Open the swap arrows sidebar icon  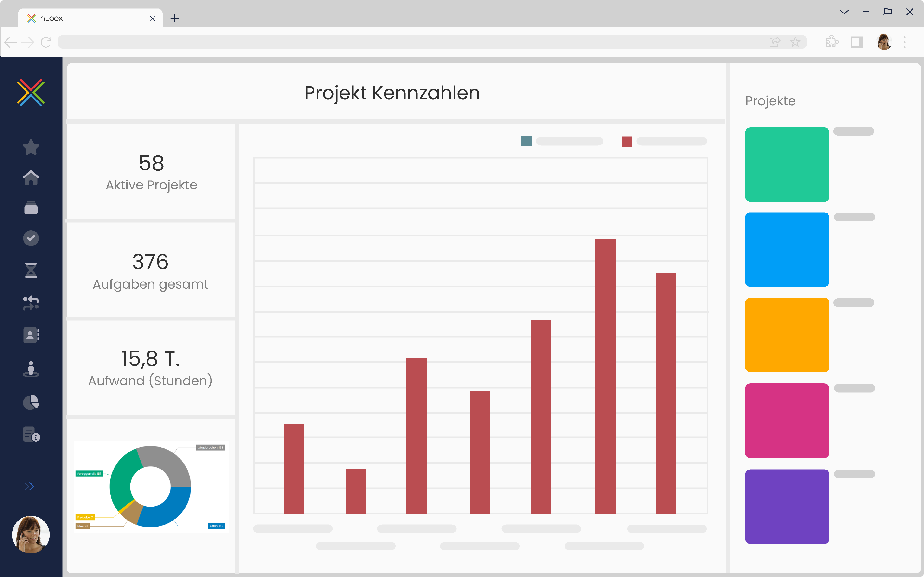point(31,303)
